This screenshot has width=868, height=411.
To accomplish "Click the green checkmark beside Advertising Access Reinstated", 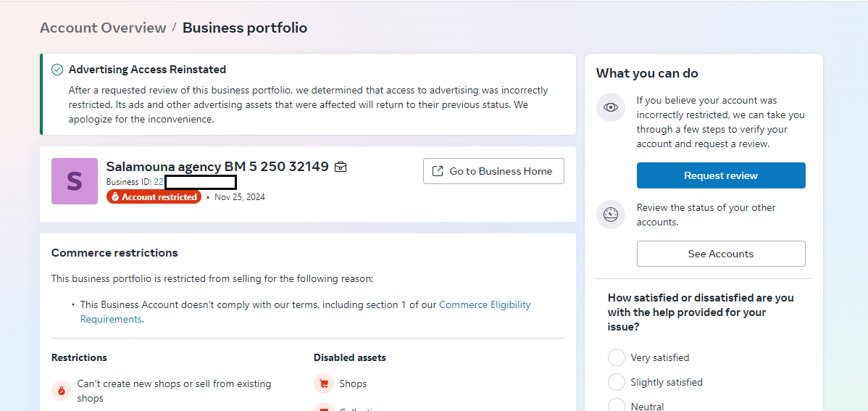I will 57,70.
